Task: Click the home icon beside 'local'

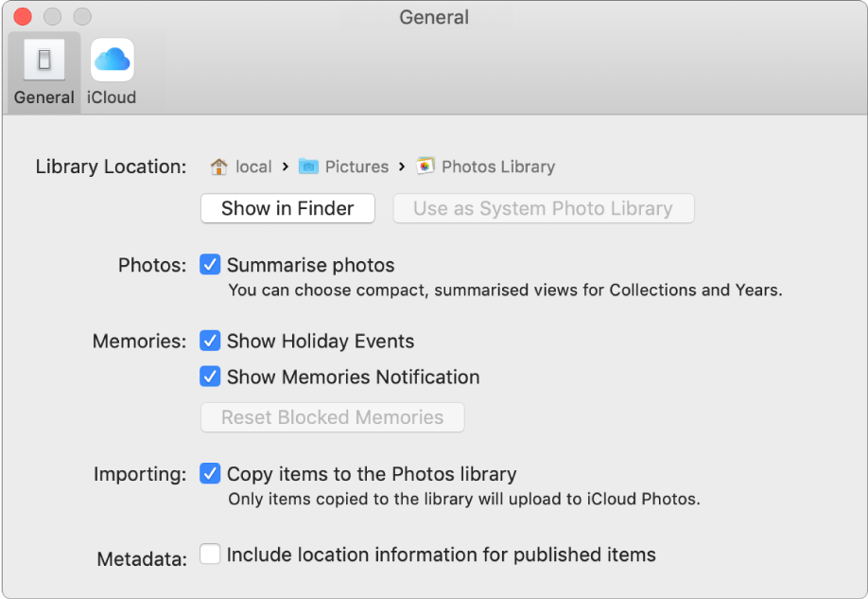Action: click(x=217, y=167)
